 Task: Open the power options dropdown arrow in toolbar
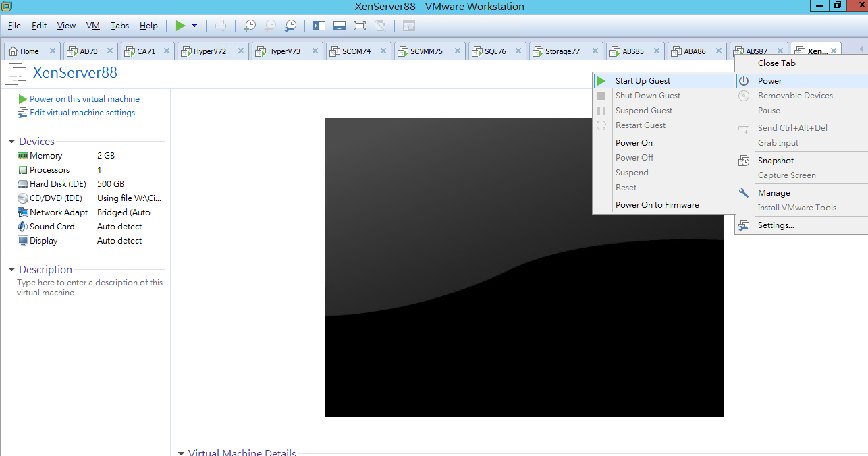pos(194,26)
